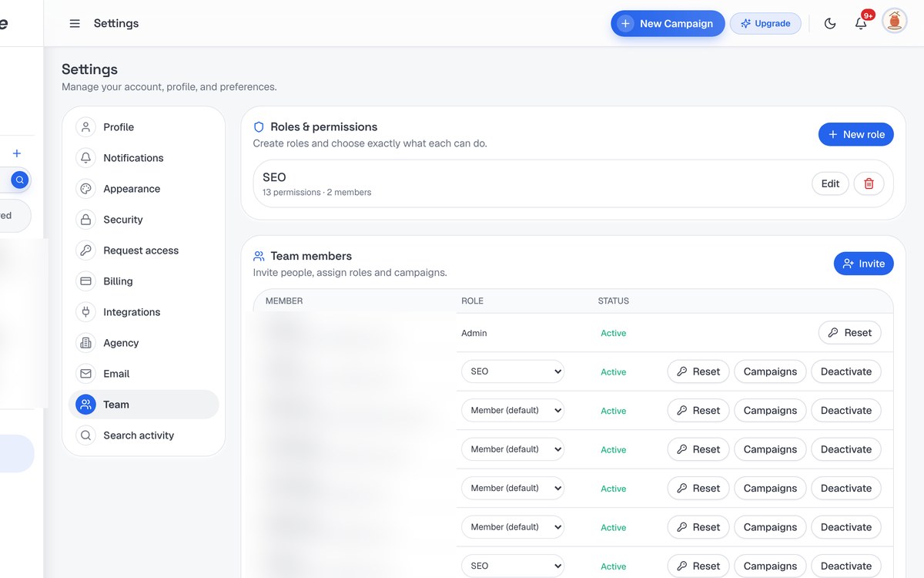Open notifications bell icon
The height and width of the screenshot is (578, 924).
(x=861, y=24)
